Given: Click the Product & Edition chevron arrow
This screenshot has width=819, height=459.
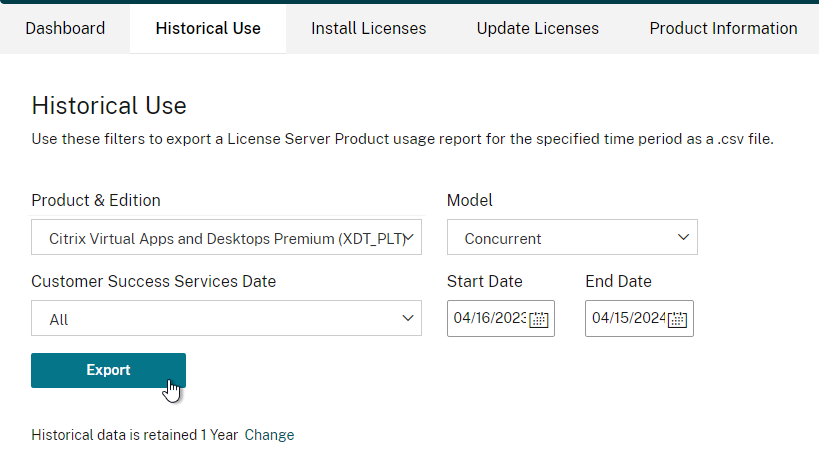Looking at the screenshot, I should pyautogui.click(x=409, y=238).
